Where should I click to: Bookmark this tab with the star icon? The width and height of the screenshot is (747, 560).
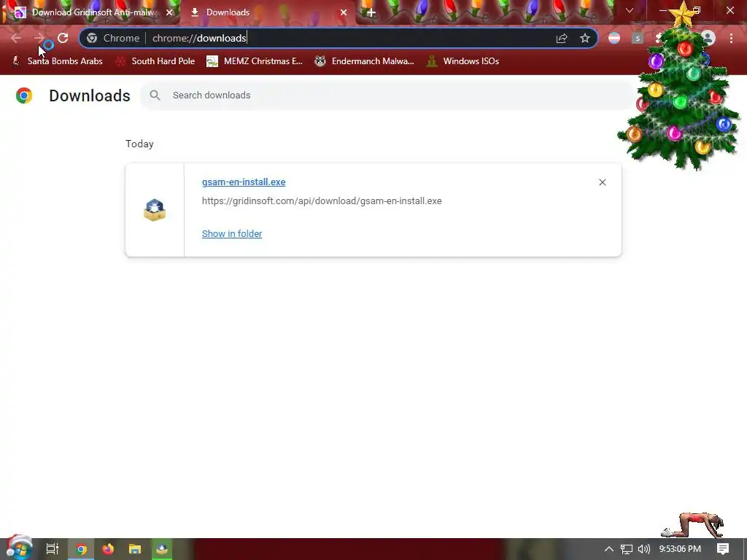click(x=585, y=39)
